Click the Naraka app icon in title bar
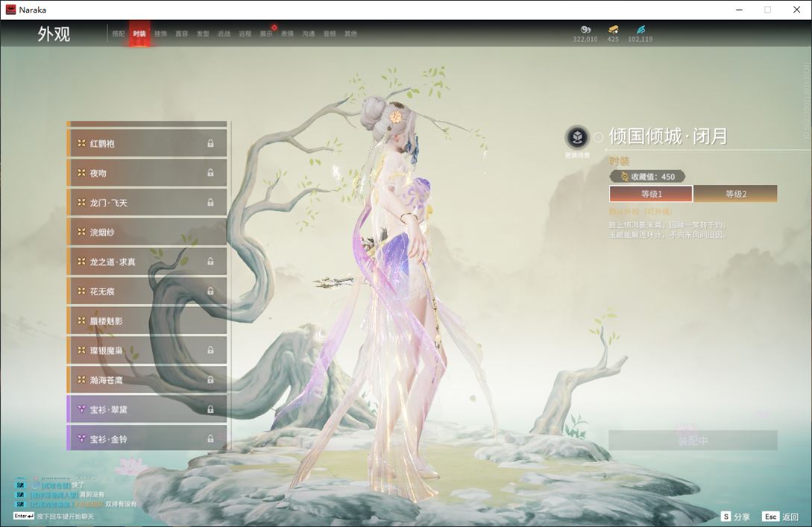This screenshot has height=527, width=812. pyautogui.click(x=10, y=10)
